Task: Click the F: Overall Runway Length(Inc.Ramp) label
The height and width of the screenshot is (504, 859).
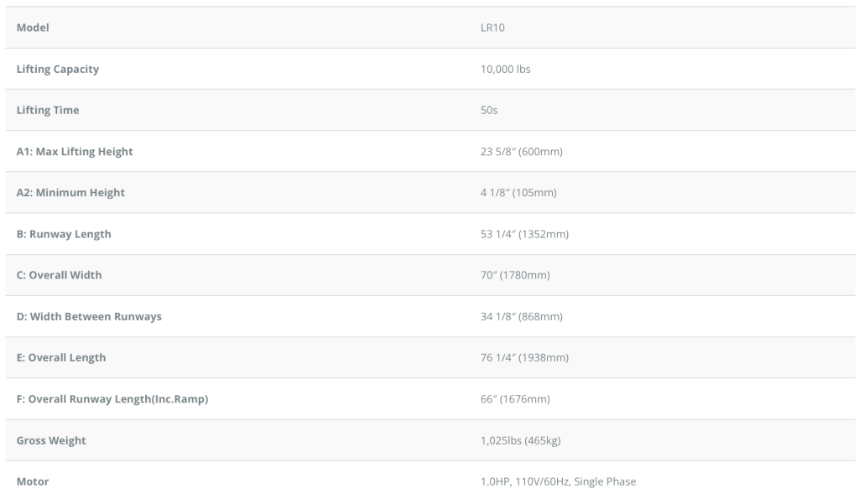Action: click(112, 399)
